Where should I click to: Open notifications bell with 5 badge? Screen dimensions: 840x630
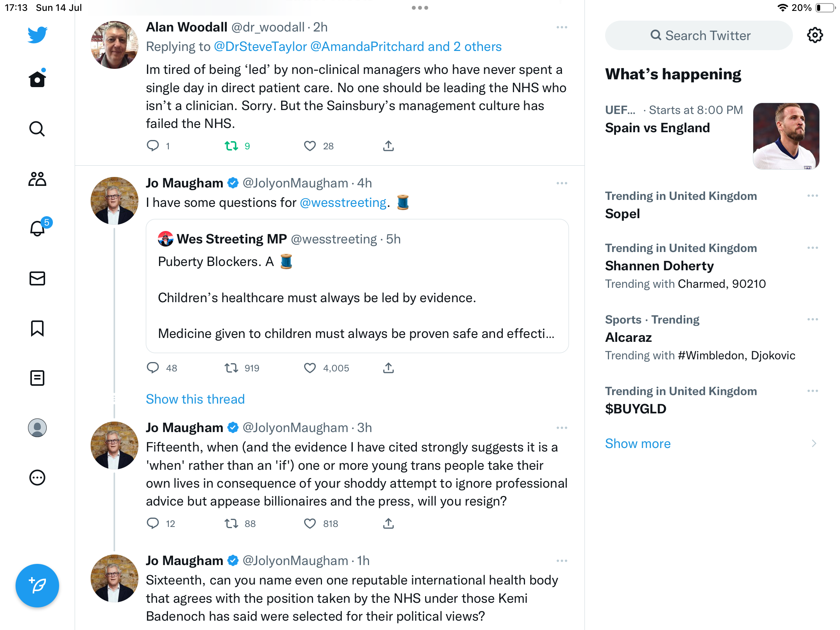[38, 228]
